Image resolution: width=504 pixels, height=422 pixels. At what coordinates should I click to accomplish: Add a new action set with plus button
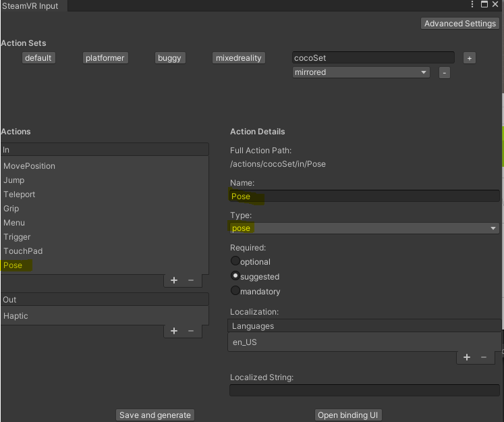(x=470, y=58)
